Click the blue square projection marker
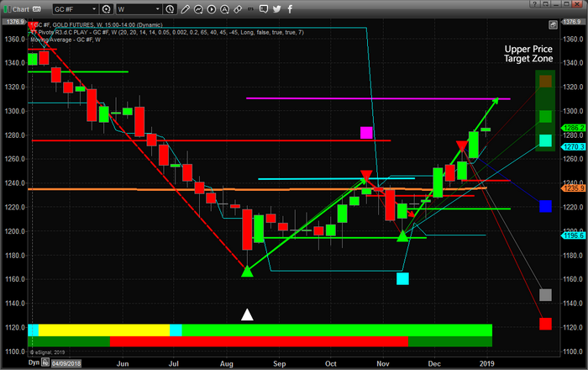588x370 pixels. (546, 206)
